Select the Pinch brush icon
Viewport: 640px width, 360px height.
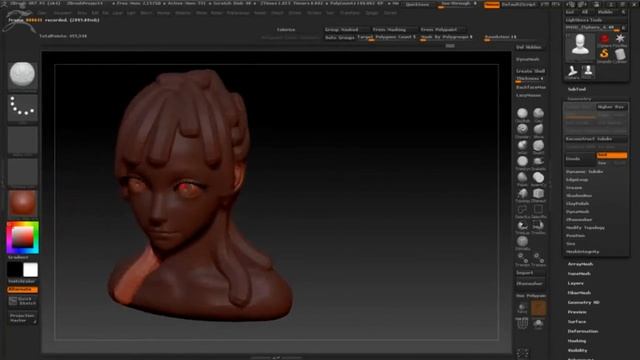point(522,178)
